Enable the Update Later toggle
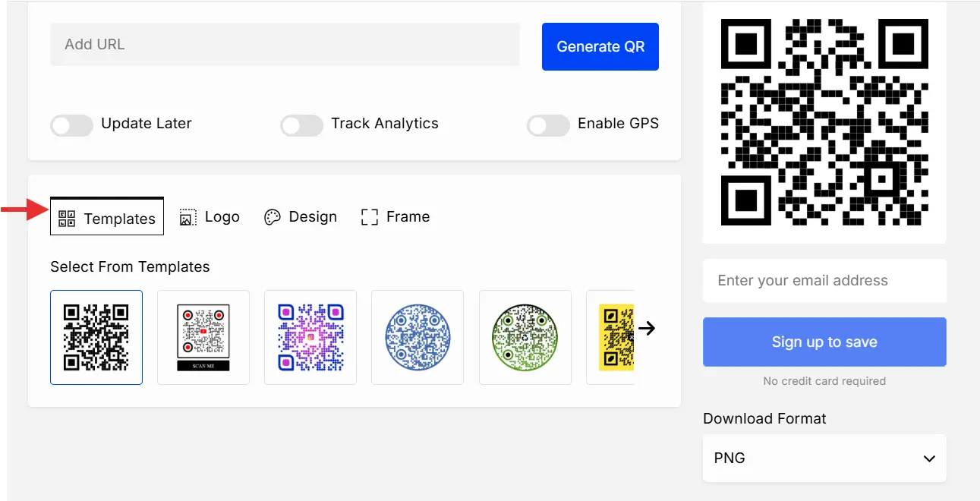Image resolution: width=980 pixels, height=501 pixels. coord(71,126)
